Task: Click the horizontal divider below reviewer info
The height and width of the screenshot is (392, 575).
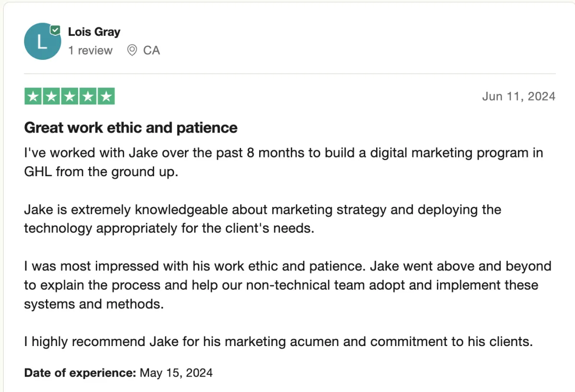Action: coord(290,74)
